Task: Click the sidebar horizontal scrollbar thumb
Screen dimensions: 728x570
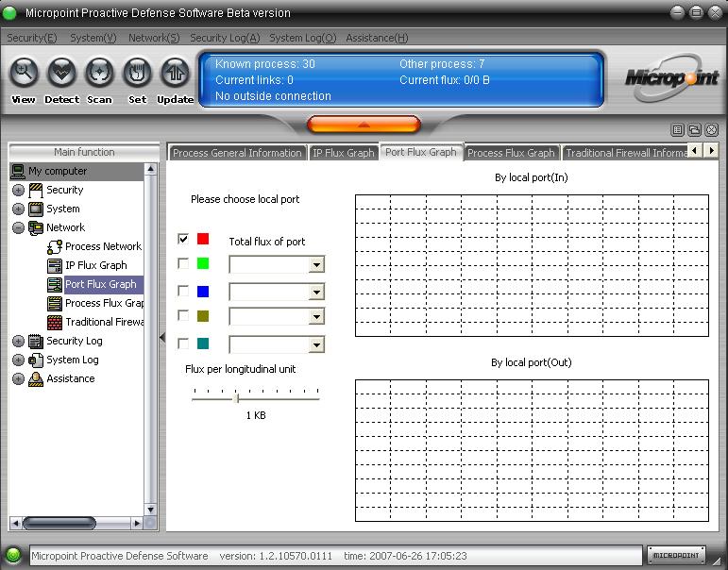Action: (59, 523)
